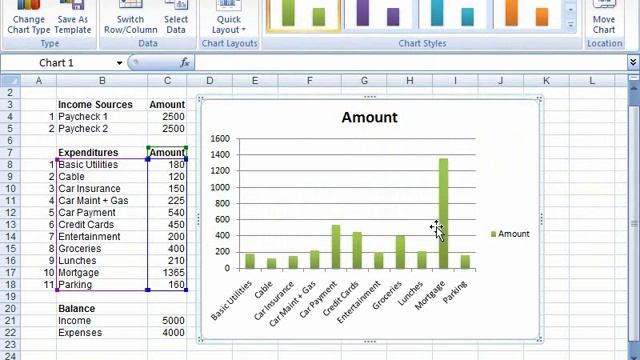Click the Car Maint + Gas cell

click(x=102, y=200)
